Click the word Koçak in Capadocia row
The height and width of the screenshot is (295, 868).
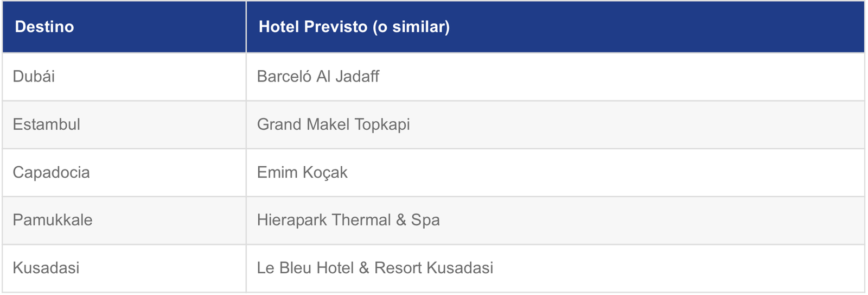tap(325, 172)
